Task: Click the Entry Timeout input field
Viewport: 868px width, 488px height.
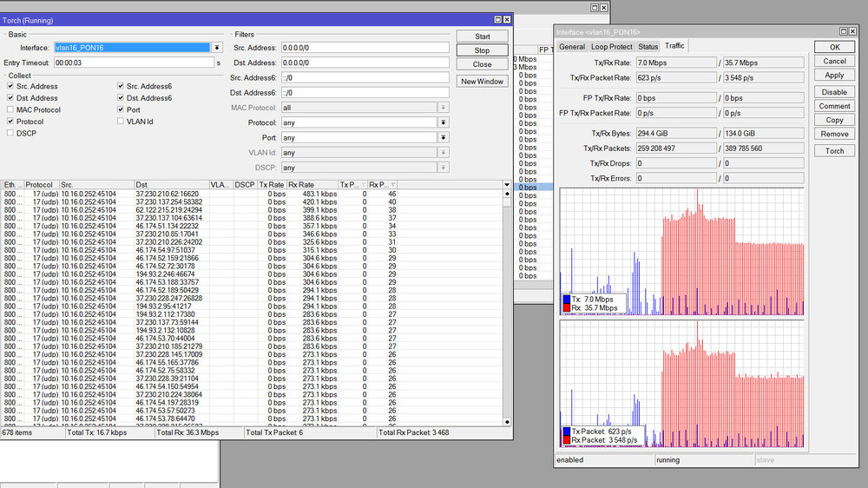Action: [x=133, y=63]
